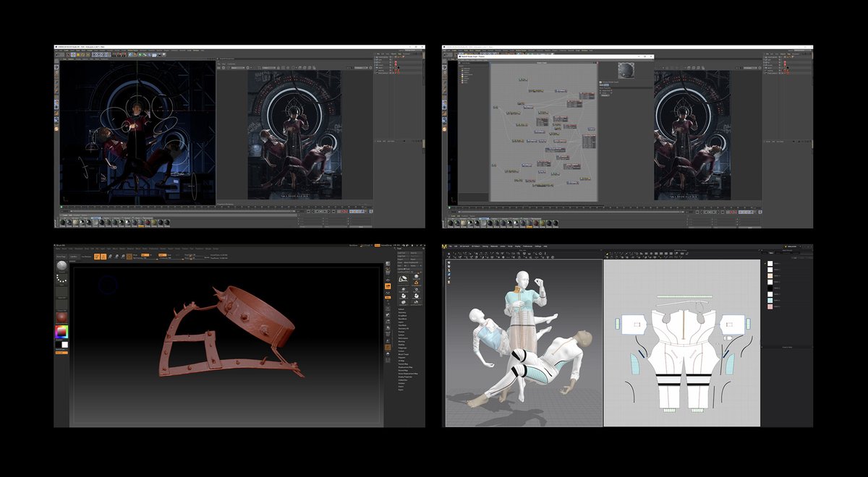Open the dotted stroke type thumbnail in ZBrush
Viewport: 868px width, 477px height.
(x=61, y=279)
